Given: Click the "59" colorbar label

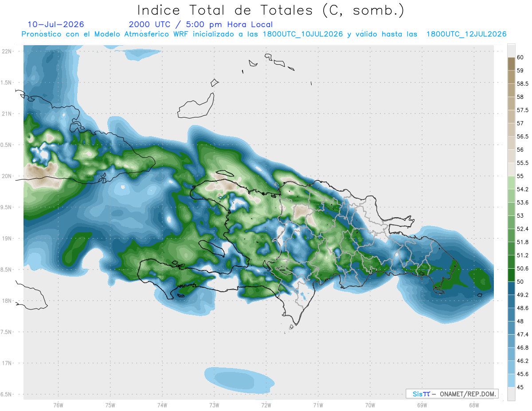Looking at the screenshot, I should [520, 70].
